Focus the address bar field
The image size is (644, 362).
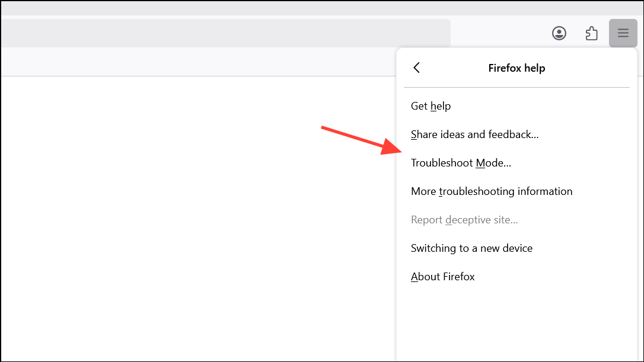225,33
